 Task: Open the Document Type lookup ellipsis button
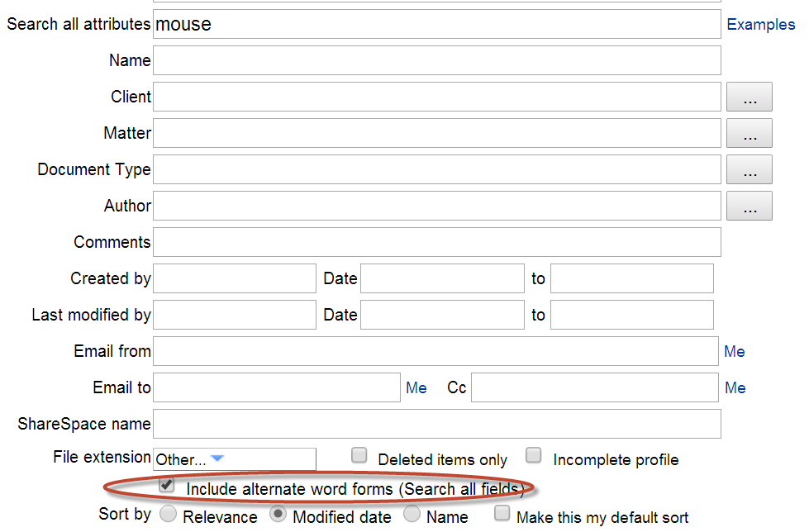(750, 169)
